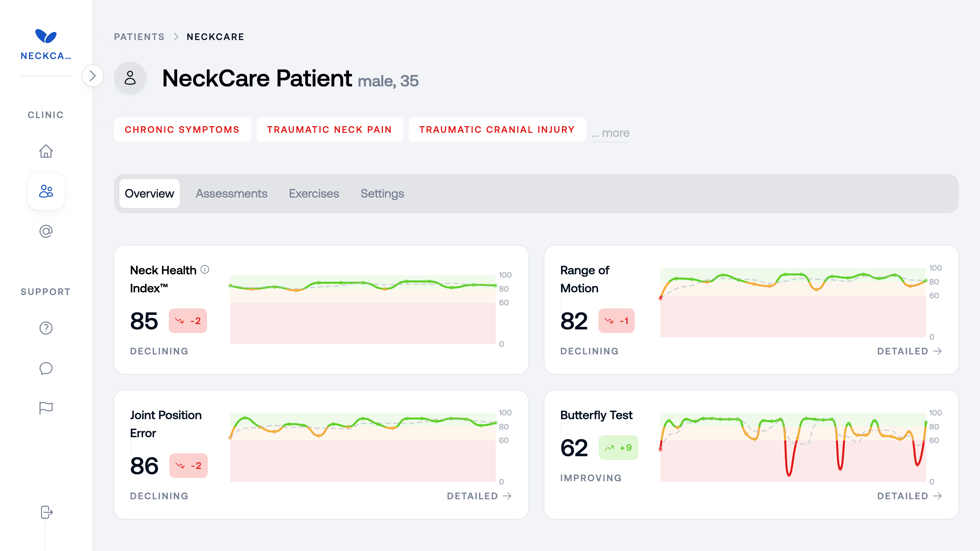
Task: Open the Exercises tab
Action: click(x=314, y=194)
